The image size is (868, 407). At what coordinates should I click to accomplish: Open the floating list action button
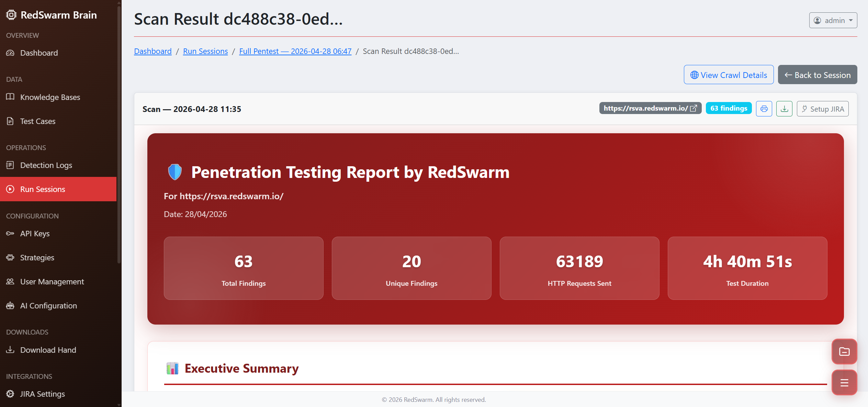(x=844, y=382)
